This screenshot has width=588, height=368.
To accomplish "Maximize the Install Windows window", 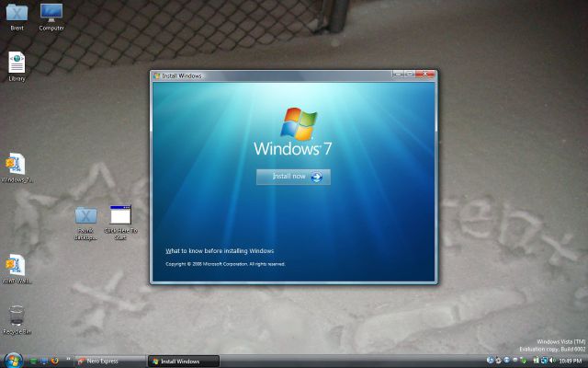I will 409,74.
